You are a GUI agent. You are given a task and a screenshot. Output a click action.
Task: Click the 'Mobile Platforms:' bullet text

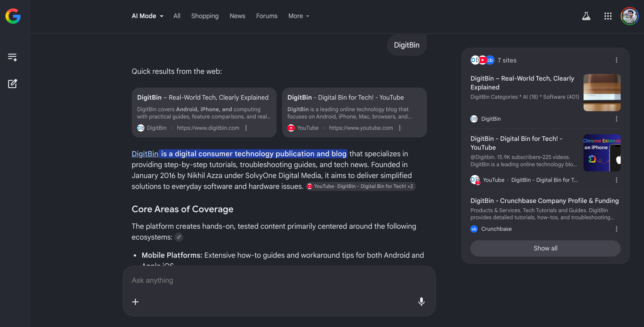pyautogui.click(x=172, y=255)
